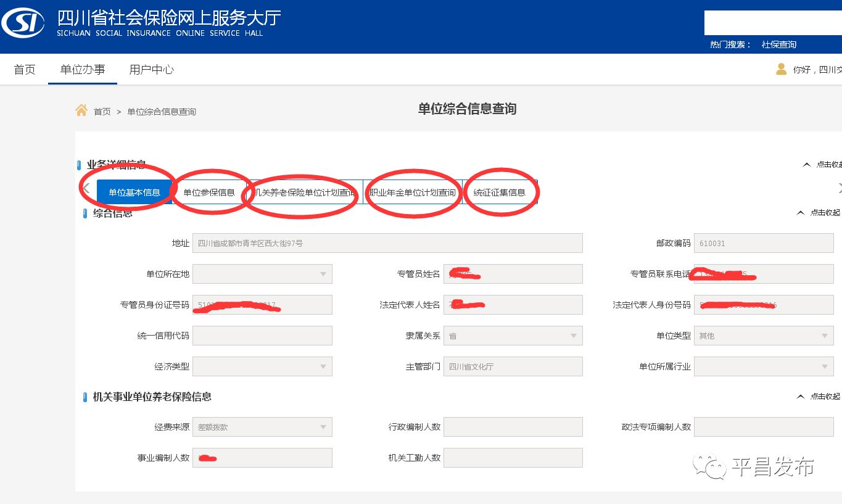
Task: Click the 首页 breadcrumb link
Action: 102,112
